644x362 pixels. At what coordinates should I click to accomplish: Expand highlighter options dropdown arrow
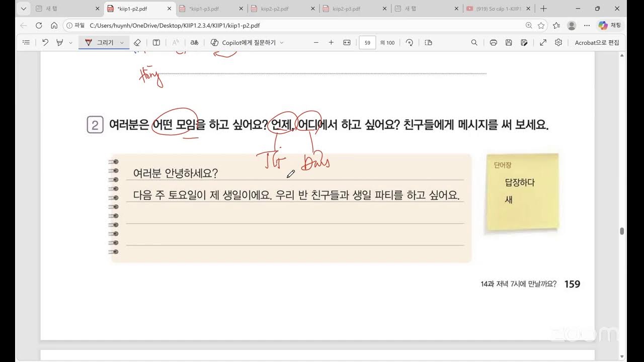click(x=70, y=43)
